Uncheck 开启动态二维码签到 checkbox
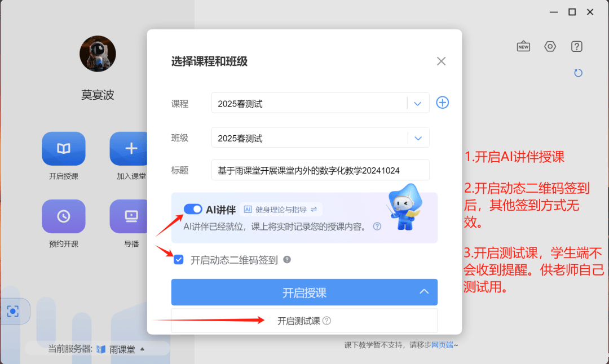This screenshot has width=609, height=364. tap(179, 260)
